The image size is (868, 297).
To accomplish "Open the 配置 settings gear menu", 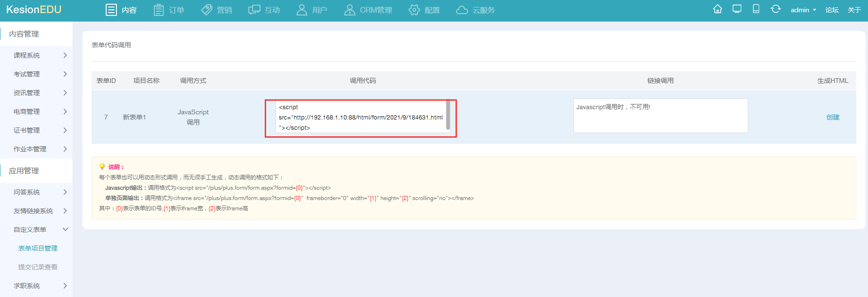I will click(424, 10).
